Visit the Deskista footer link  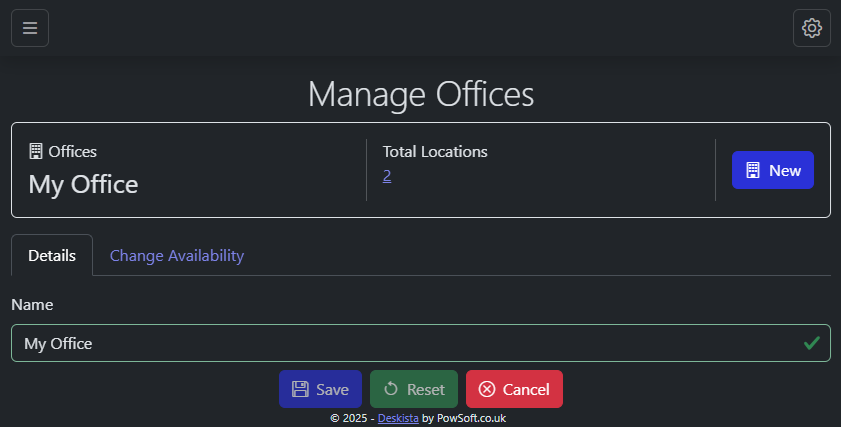coord(398,418)
